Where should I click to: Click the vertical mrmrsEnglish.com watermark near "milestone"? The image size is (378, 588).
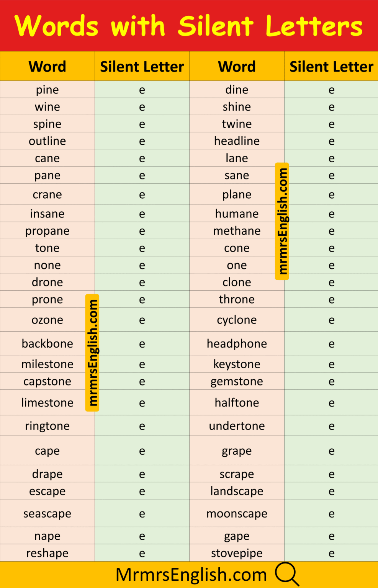click(92, 353)
